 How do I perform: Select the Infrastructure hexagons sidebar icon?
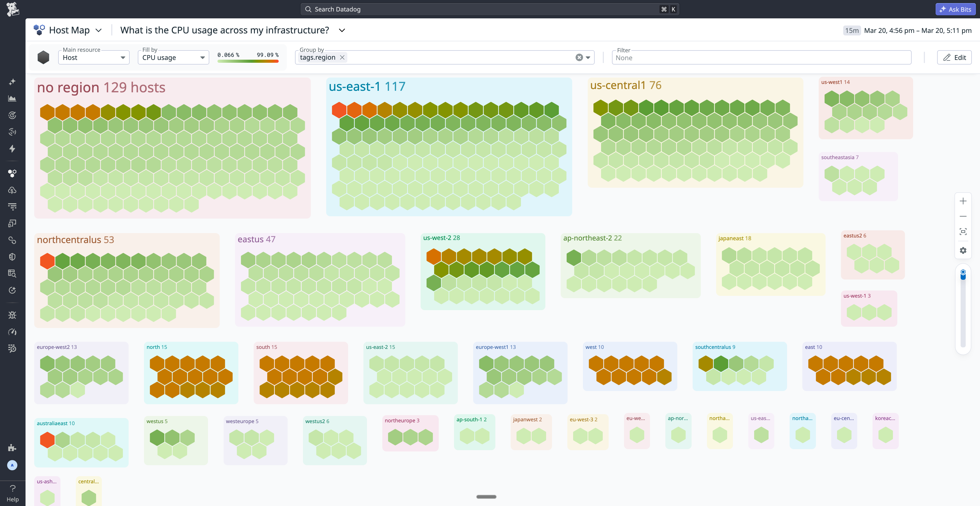[12, 173]
